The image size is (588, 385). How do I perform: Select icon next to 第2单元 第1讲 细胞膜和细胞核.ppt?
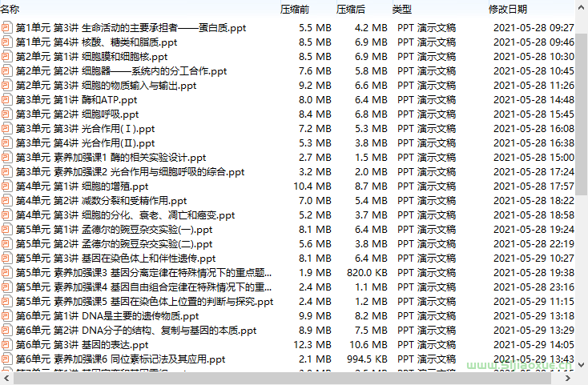pyautogui.click(x=6, y=57)
